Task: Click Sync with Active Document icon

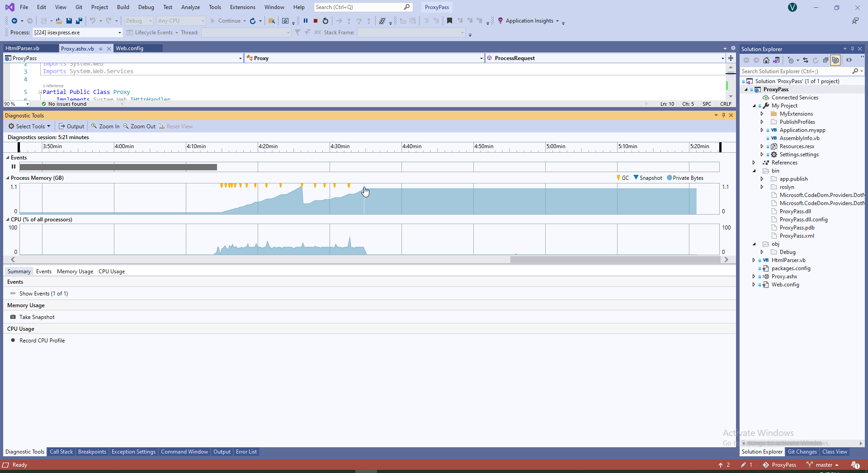Action: (x=806, y=60)
